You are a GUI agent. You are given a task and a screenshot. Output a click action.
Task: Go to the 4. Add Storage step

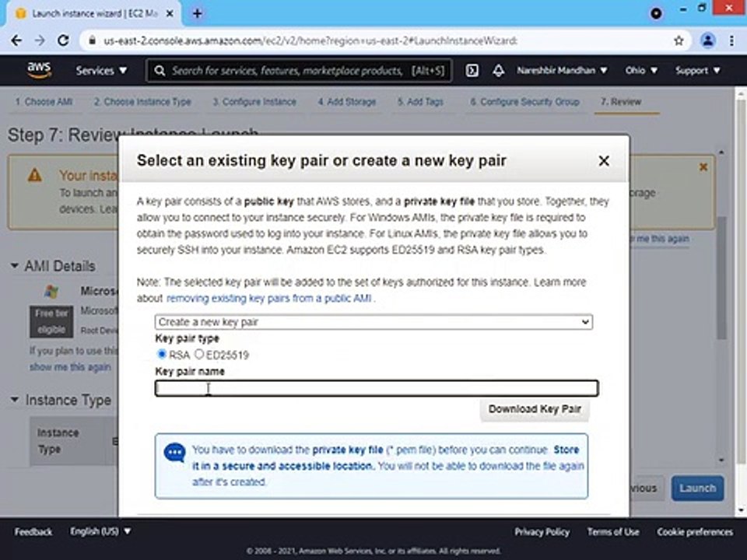click(347, 102)
